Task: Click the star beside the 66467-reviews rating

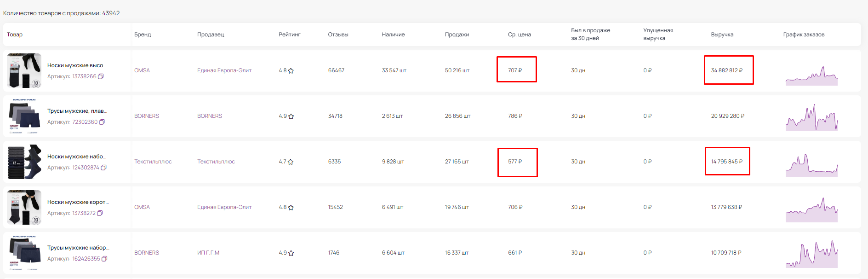Action: 291,71
